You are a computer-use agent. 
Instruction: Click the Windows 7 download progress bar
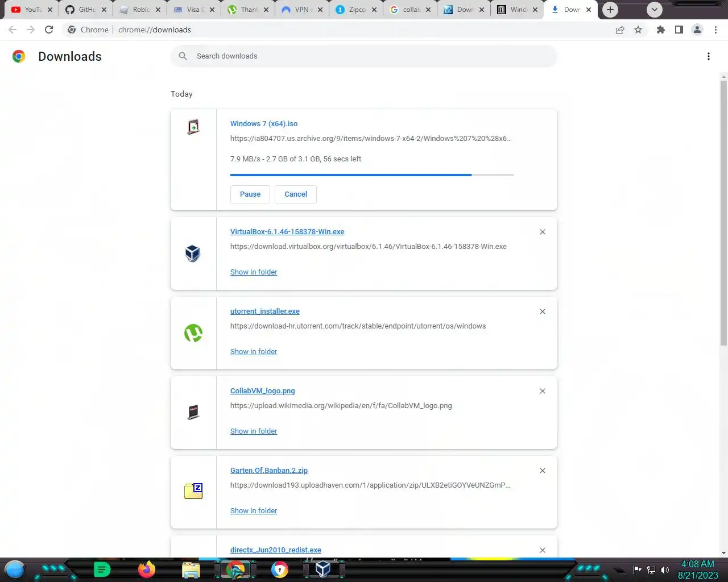click(372, 175)
